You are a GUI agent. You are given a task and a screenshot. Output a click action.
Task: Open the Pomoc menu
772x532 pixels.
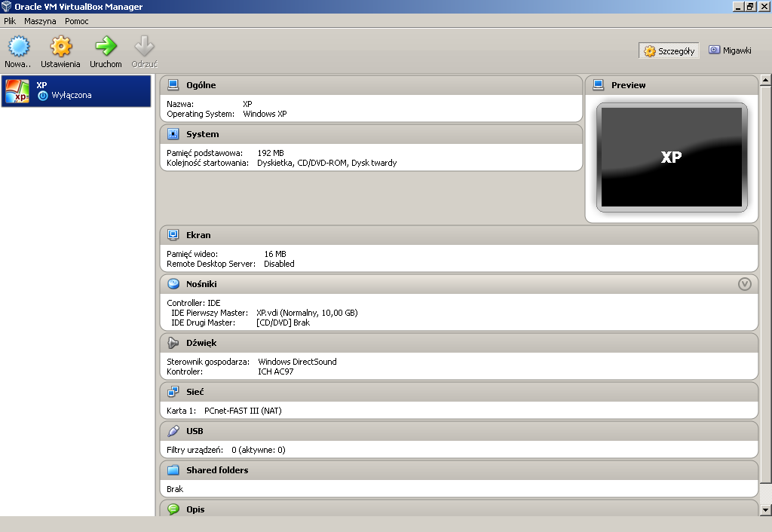point(77,21)
